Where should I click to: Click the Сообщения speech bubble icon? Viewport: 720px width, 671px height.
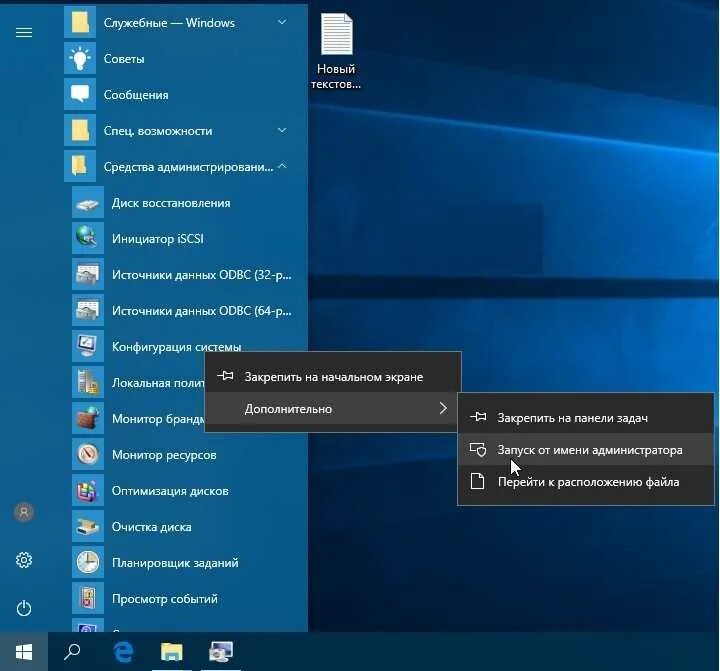[x=80, y=94]
